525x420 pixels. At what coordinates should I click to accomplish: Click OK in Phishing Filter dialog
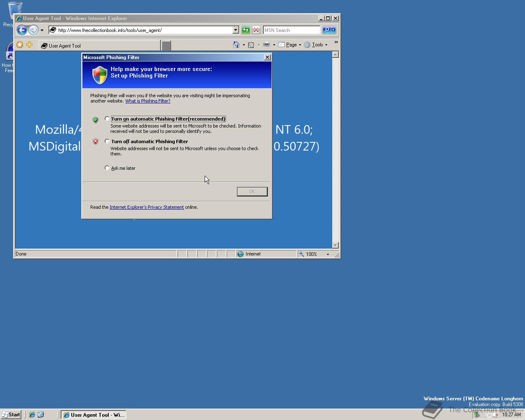pos(252,192)
